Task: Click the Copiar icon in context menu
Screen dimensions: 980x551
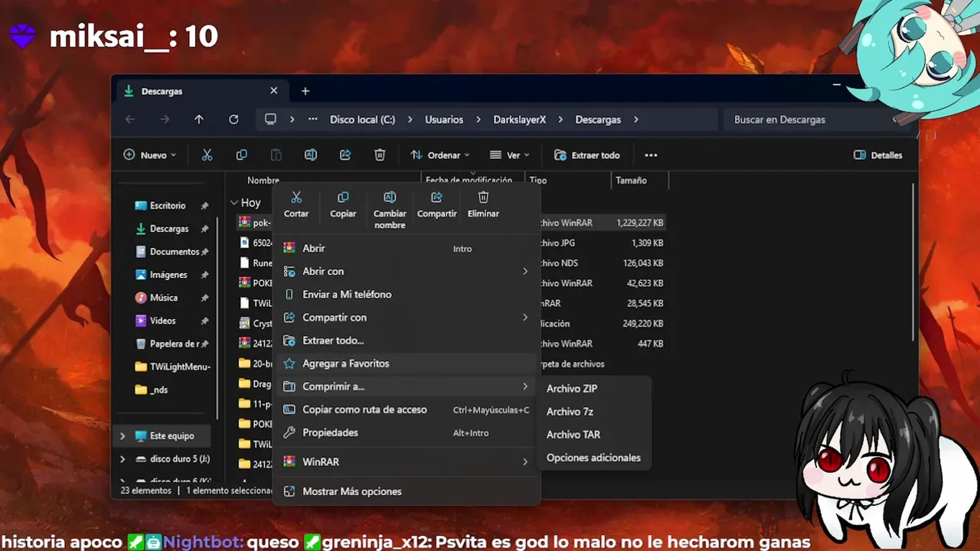Action: click(x=343, y=197)
